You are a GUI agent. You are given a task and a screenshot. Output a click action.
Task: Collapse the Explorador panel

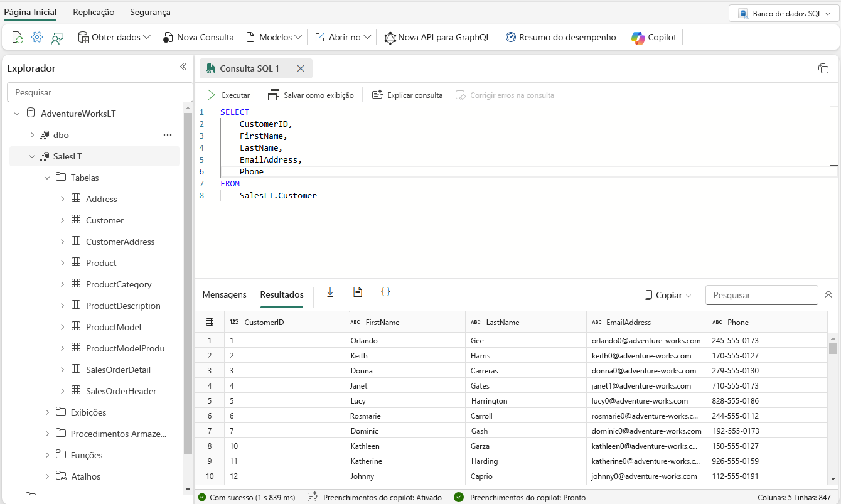point(183,67)
